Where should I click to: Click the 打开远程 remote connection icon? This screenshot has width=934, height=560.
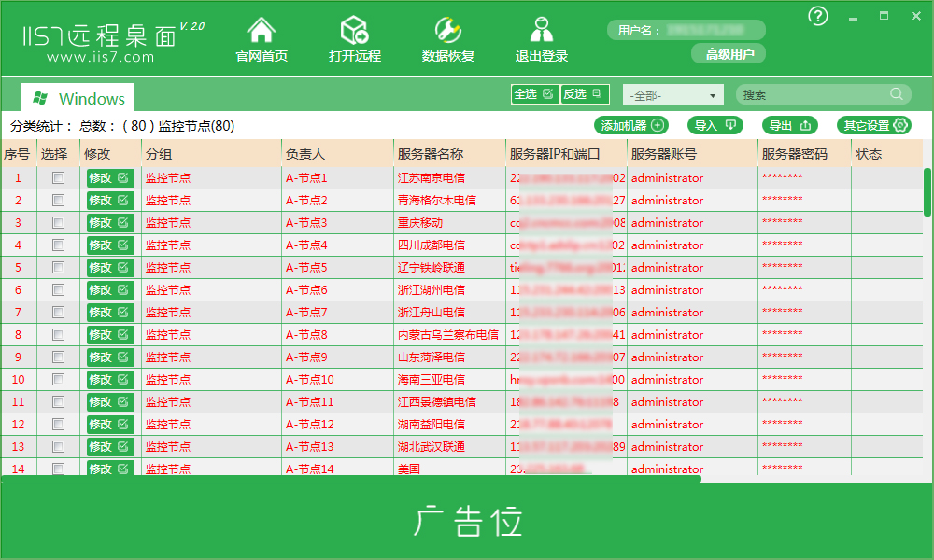(355, 31)
